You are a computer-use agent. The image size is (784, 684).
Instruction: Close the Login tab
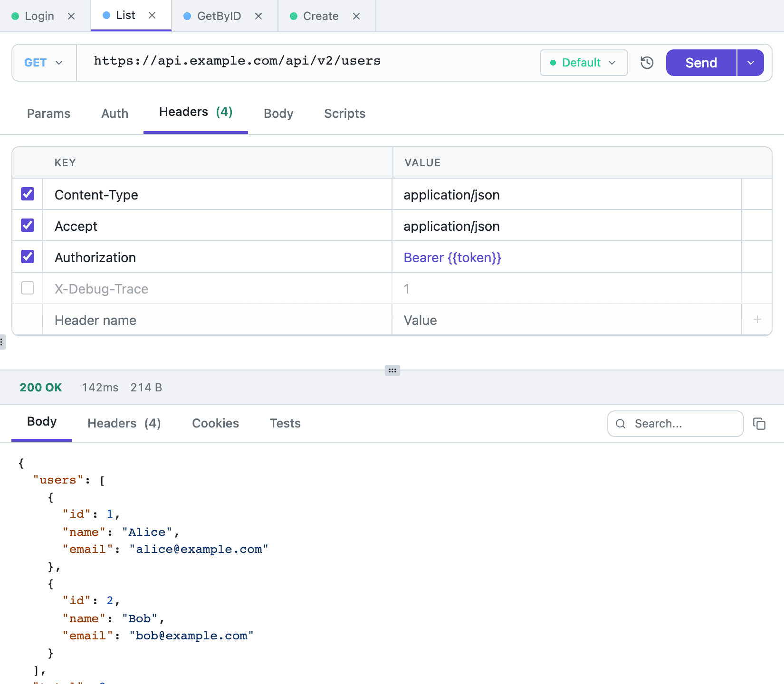click(71, 16)
